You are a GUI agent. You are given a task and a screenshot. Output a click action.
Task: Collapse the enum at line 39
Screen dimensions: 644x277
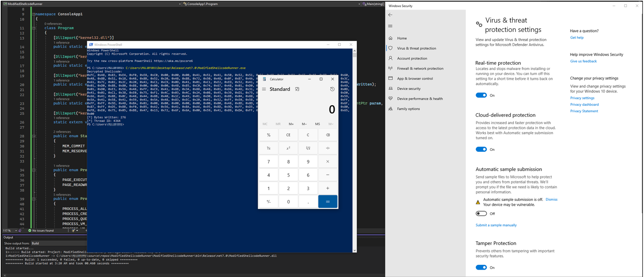click(34, 199)
